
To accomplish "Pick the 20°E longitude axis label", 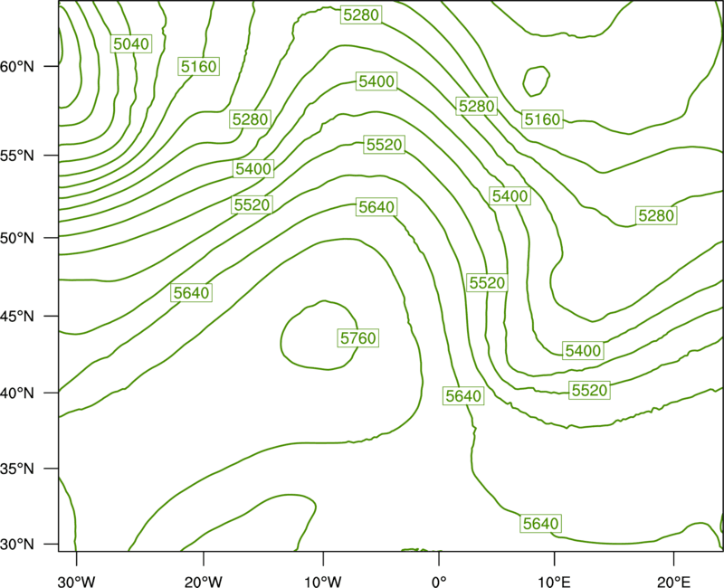I will pos(674,582).
